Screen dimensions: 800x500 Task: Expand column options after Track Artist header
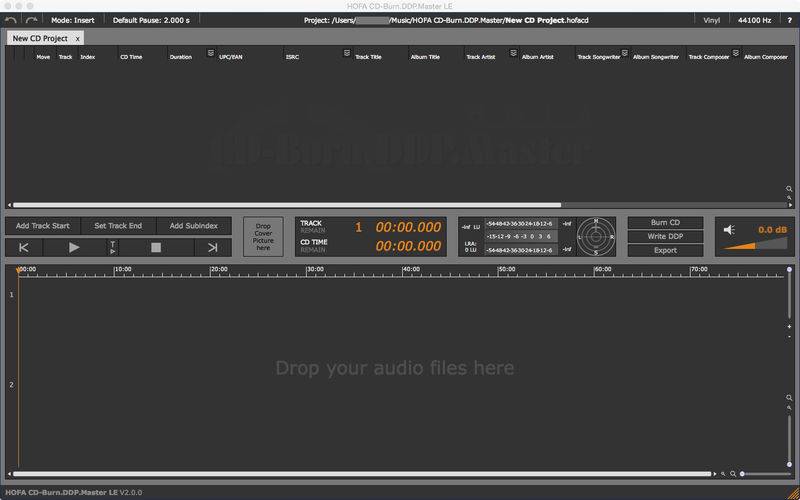pyautogui.click(x=513, y=53)
